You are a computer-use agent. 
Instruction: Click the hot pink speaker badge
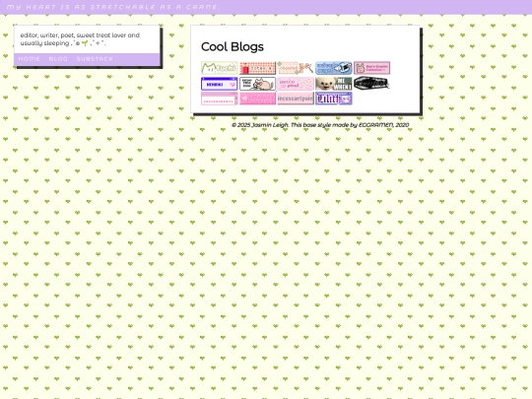coord(257,99)
